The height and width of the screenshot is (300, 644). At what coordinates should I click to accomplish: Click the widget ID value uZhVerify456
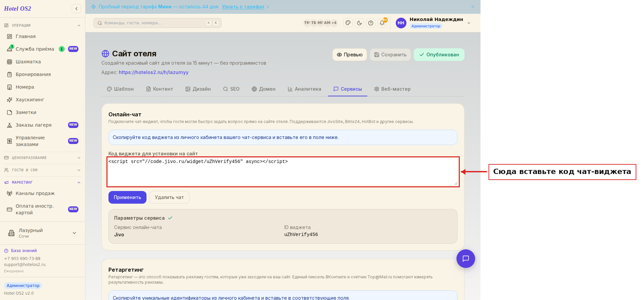[x=301, y=234]
